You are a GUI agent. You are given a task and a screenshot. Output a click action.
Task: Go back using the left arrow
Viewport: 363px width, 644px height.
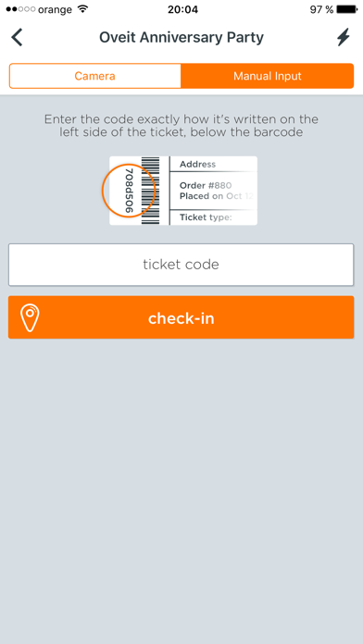[17, 37]
